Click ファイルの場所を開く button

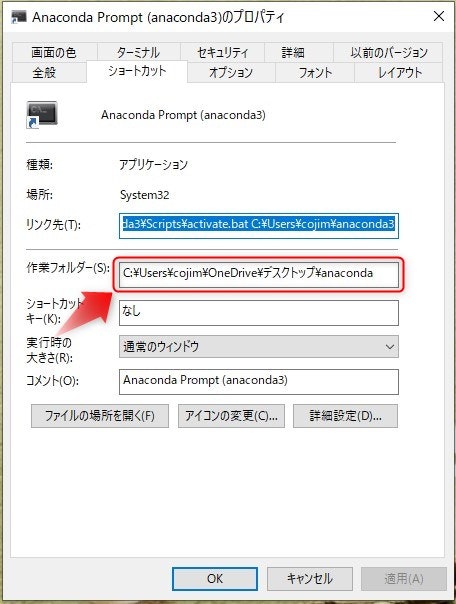[100, 416]
